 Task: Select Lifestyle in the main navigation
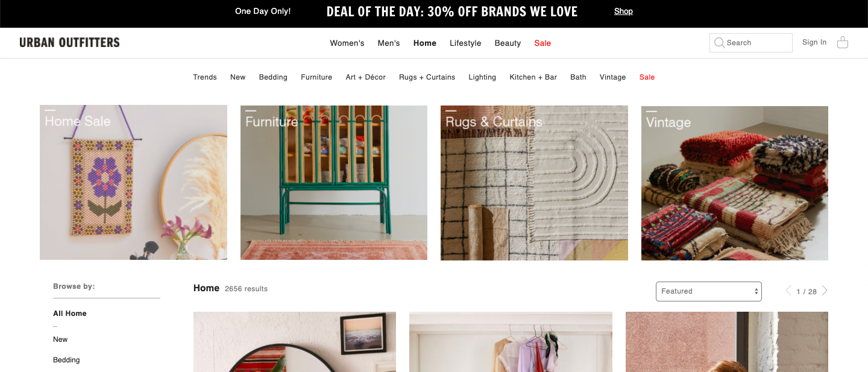click(x=465, y=43)
